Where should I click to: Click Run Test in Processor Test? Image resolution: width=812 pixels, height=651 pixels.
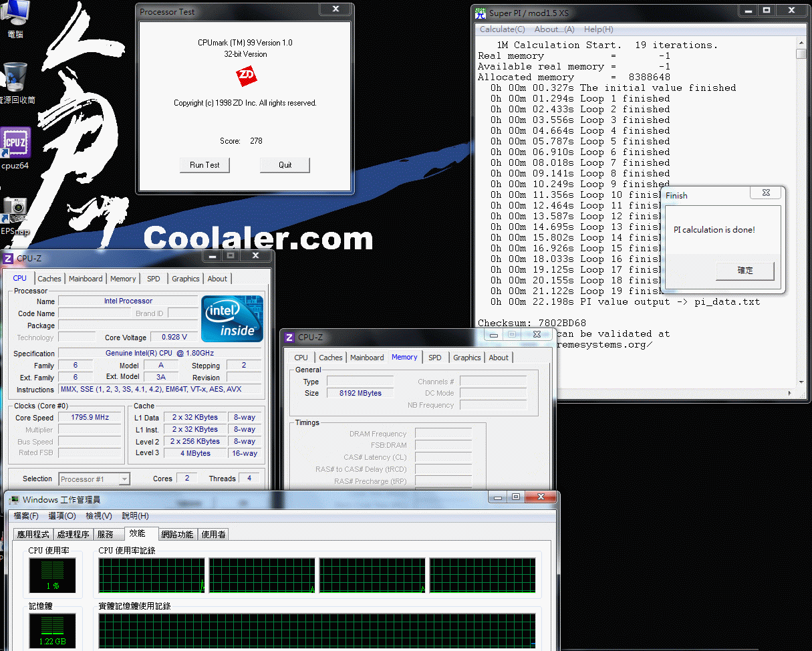[x=205, y=165]
